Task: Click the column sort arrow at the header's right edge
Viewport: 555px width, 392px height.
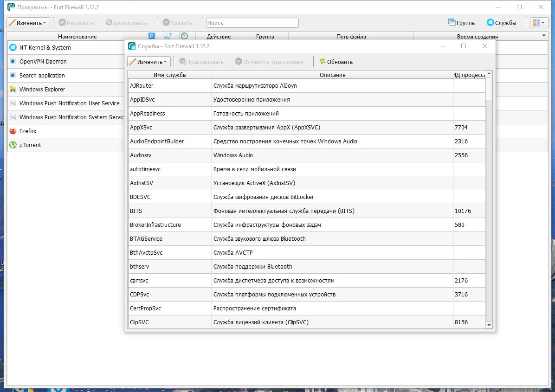Action: click(x=544, y=36)
